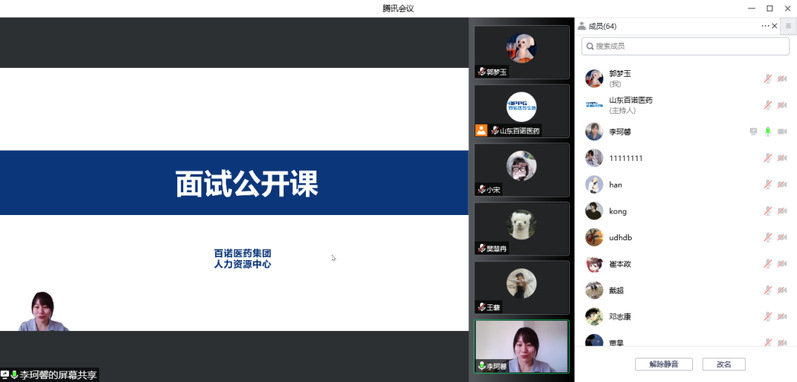Viewport: 797px width, 382px height.
Task: Toggle microphone for 山东百诺医药 host row
Action: click(x=768, y=105)
